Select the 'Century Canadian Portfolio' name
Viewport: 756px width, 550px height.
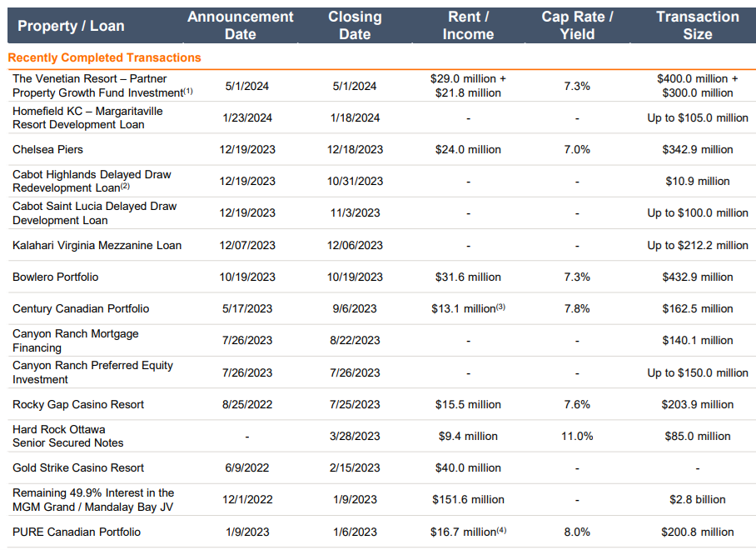pyautogui.click(x=81, y=309)
